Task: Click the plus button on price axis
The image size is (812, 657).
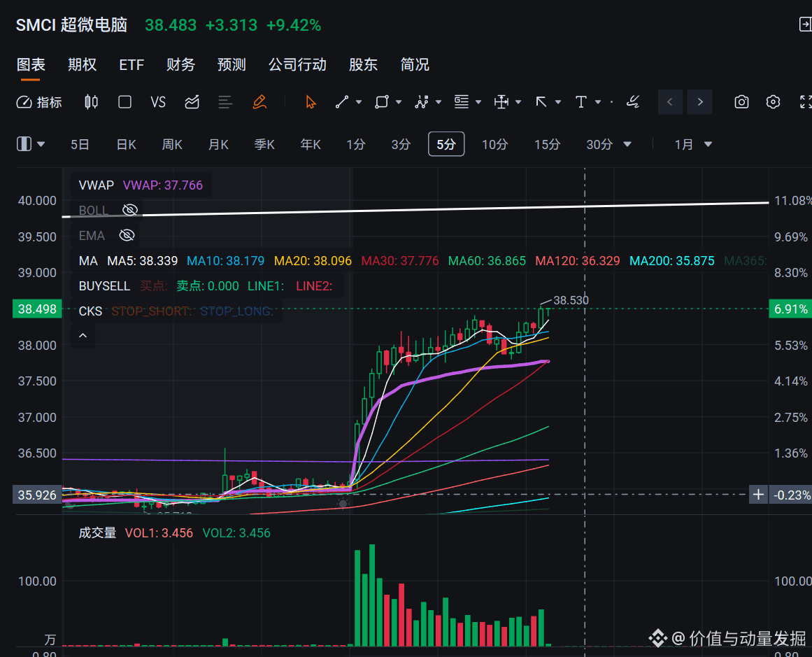Action: [x=758, y=495]
